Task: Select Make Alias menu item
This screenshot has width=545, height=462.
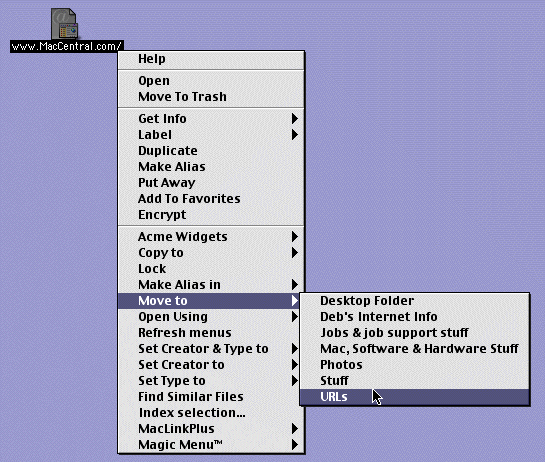Action: pyautogui.click(x=211, y=167)
